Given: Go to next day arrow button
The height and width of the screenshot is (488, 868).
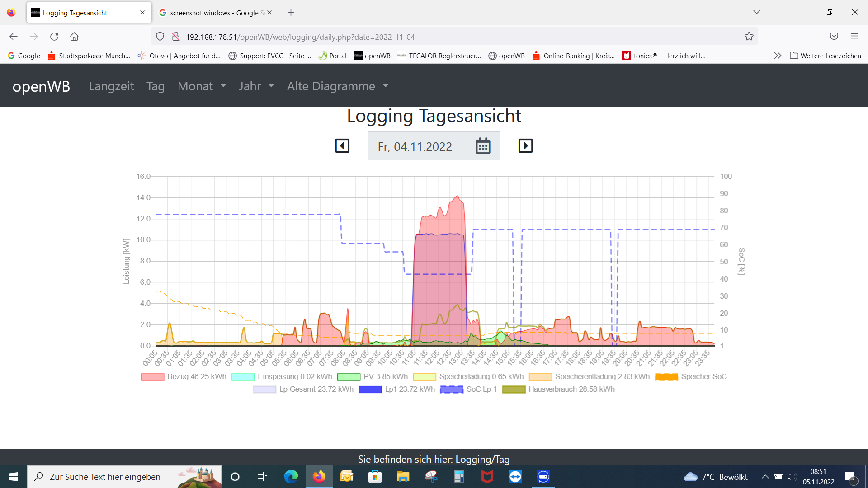Looking at the screenshot, I should point(525,146).
